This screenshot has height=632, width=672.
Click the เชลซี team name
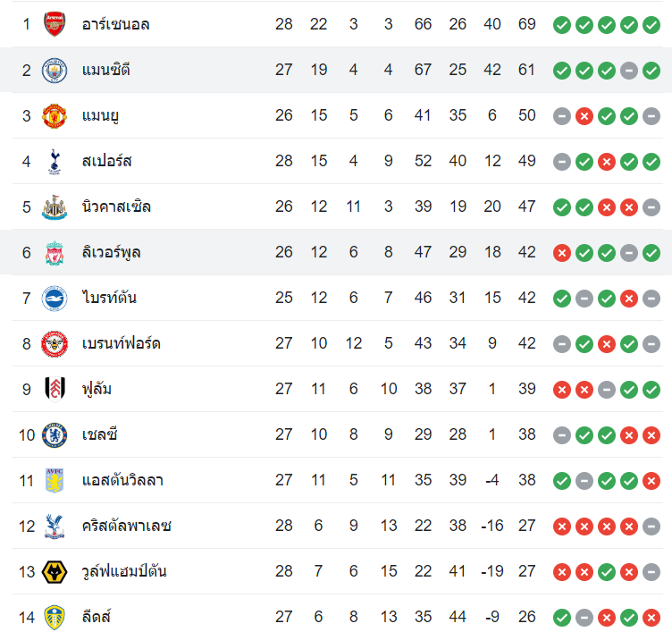[x=100, y=434]
